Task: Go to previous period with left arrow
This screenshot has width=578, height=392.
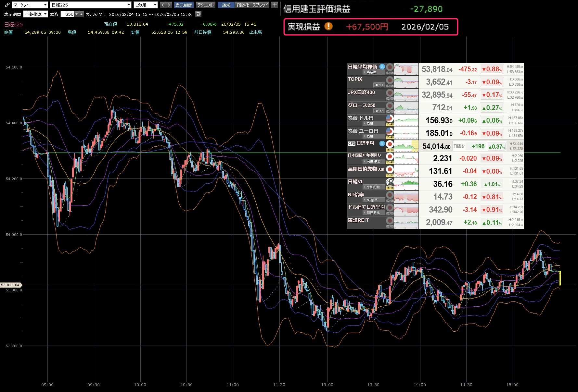Action: (163, 5)
